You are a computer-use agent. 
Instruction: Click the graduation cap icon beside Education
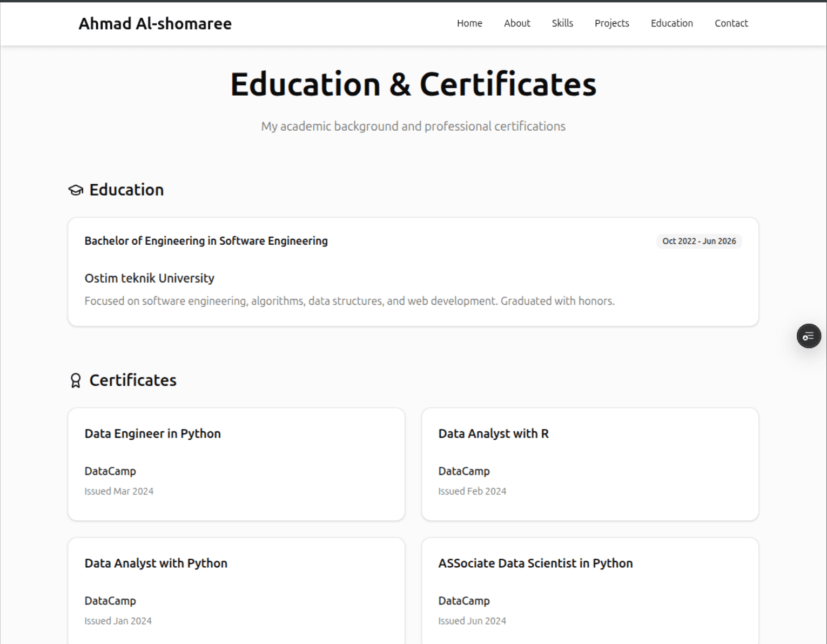[76, 190]
